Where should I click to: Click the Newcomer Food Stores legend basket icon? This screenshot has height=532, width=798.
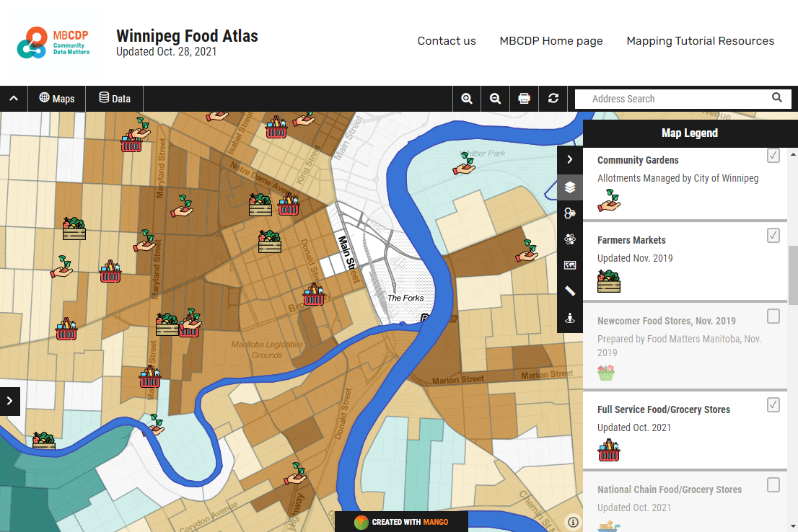click(606, 373)
